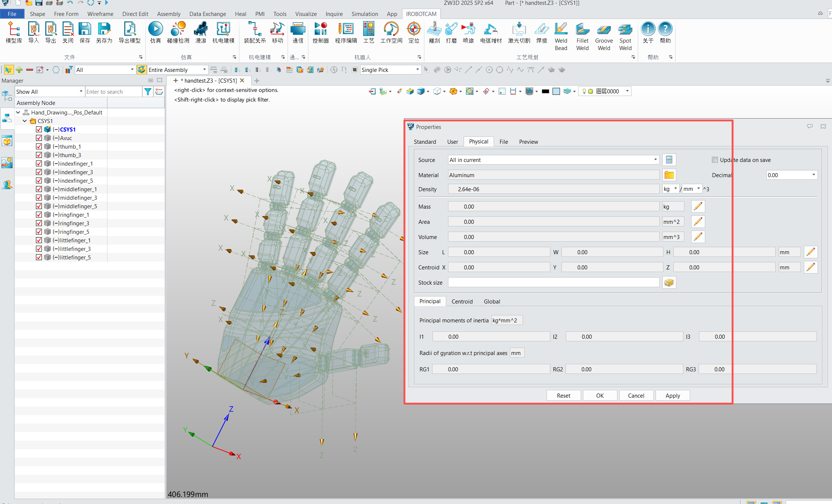Open the Groove Weld tool

tap(603, 30)
